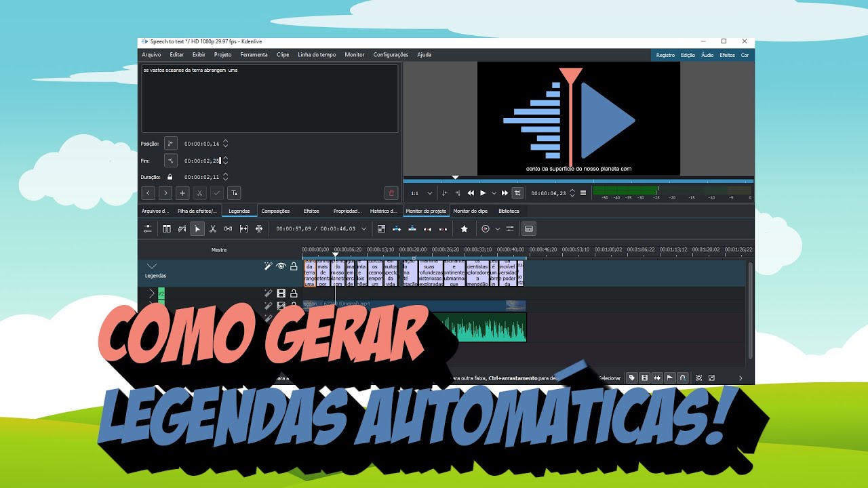The image size is (868, 488).
Task: Apply subtitle changes checkmark button
Action: [x=217, y=193]
